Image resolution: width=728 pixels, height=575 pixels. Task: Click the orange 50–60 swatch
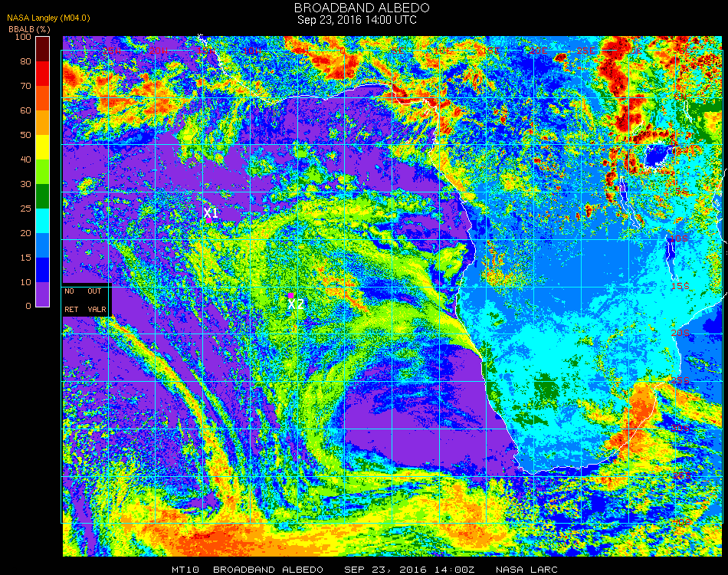pyautogui.click(x=43, y=123)
